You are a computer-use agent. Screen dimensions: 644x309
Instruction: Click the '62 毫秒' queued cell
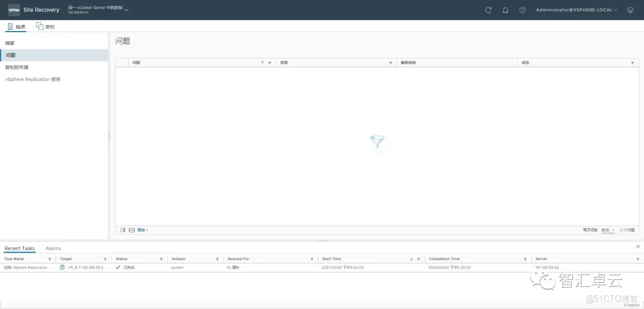[234, 267]
